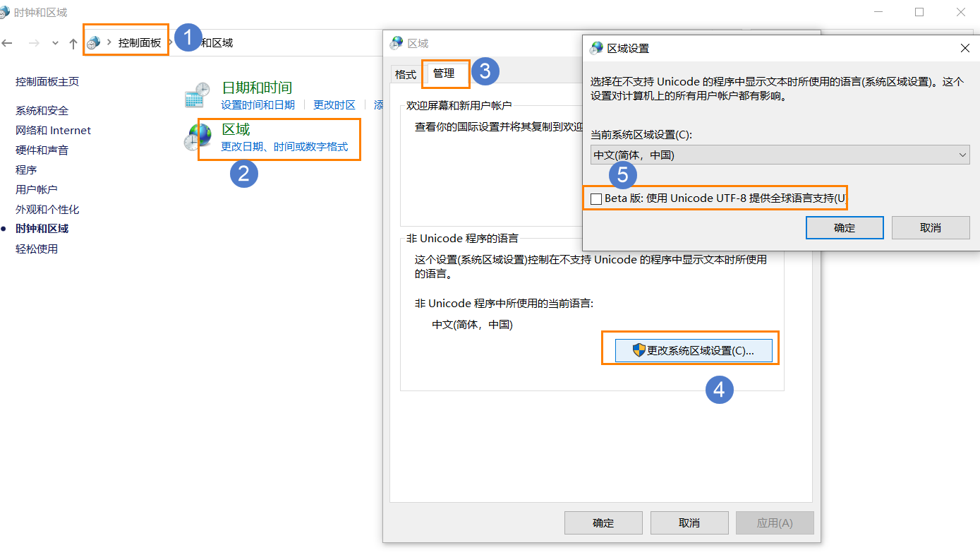Screen dimensions: 980x555
Task: Click the 设置时间和日期 link
Action: [258, 105]
